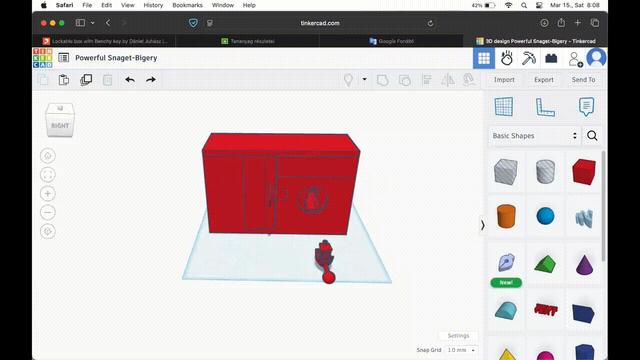This screenshot has height=360, width=640.
Task: Select the Workplane tool icon
Action: [x=504, y=107]
